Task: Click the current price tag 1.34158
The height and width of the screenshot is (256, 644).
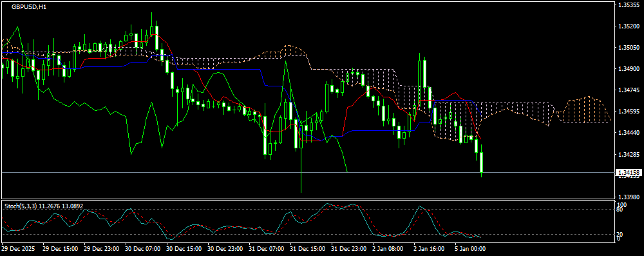Action: pyautogui.click(x=629, y=172)
